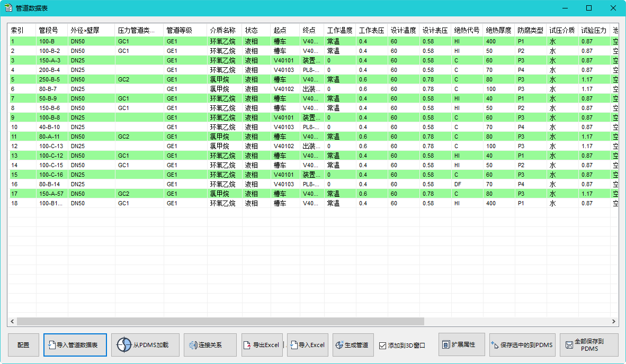Click the 防腐类型 column header
This screenshot has width=626, height=364.
click(530, 30)
